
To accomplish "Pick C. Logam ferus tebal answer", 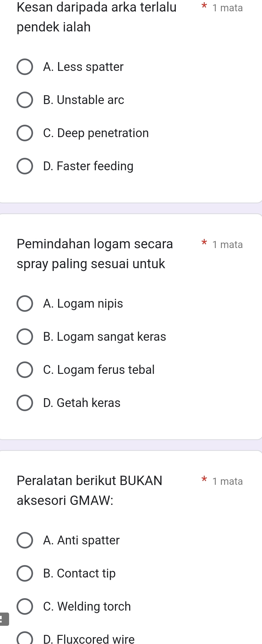I will pyautogui.click(x=25, y=370).
